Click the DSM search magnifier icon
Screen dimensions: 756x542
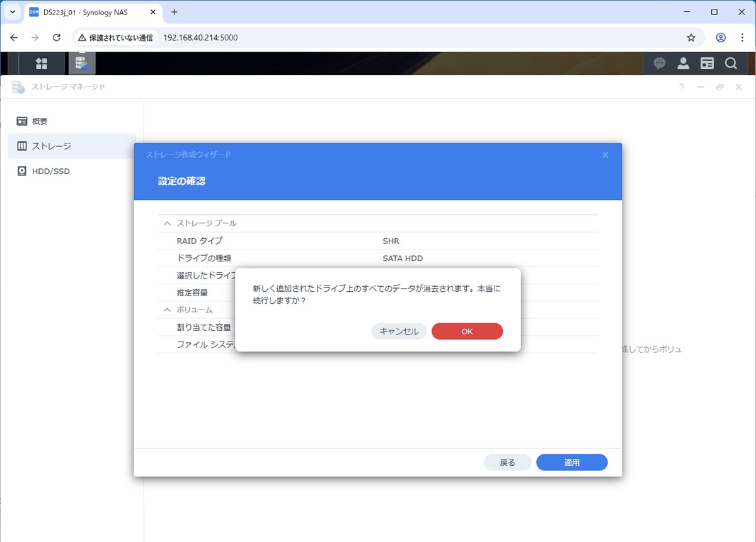click(x=731, y=63)
